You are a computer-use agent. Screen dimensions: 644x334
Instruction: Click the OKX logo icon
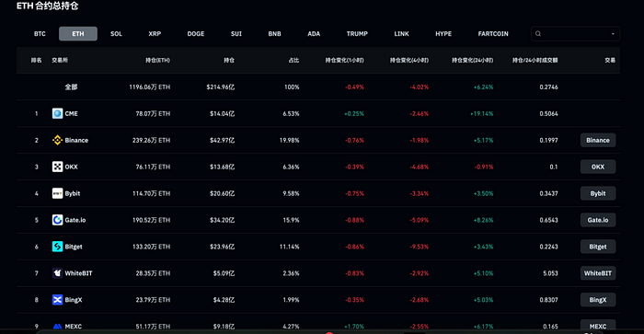tap(57, 167)
